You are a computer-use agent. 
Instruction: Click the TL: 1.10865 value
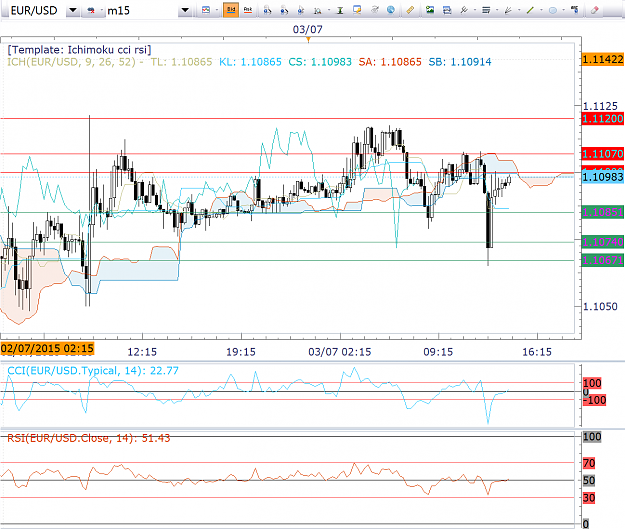(x=182, y=62)
